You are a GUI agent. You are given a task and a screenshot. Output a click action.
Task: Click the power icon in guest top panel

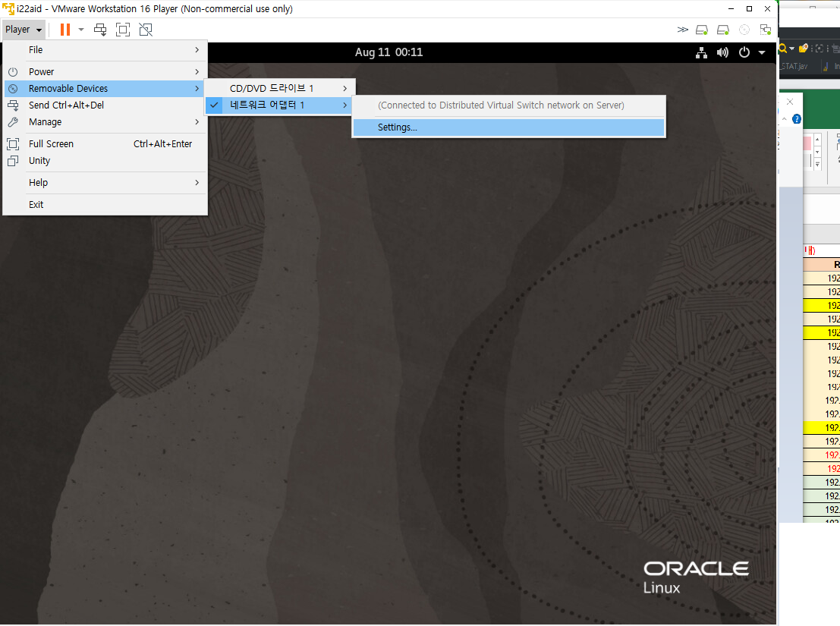point(744,52)
